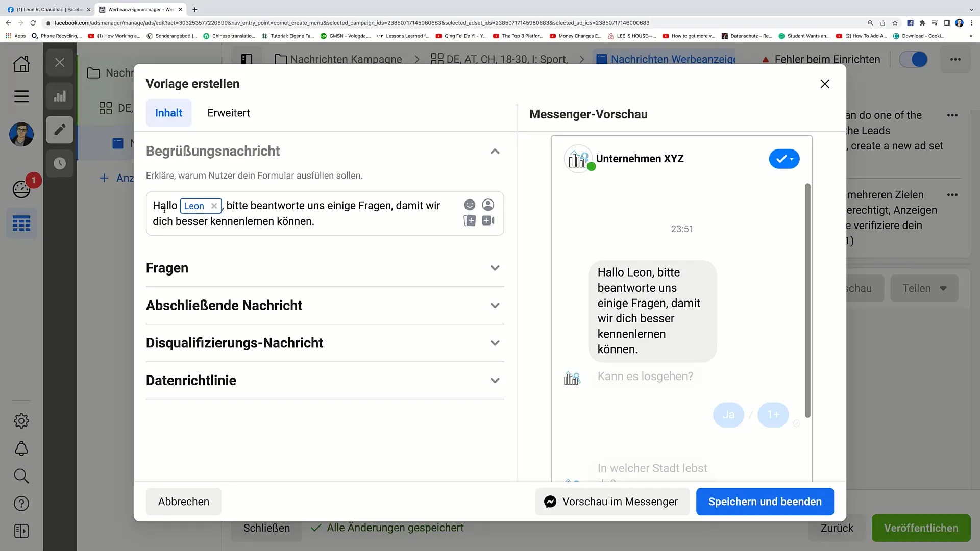Click the Unternehmen XYZ profile picture
The image size is (980, 551).
(579, 159)
